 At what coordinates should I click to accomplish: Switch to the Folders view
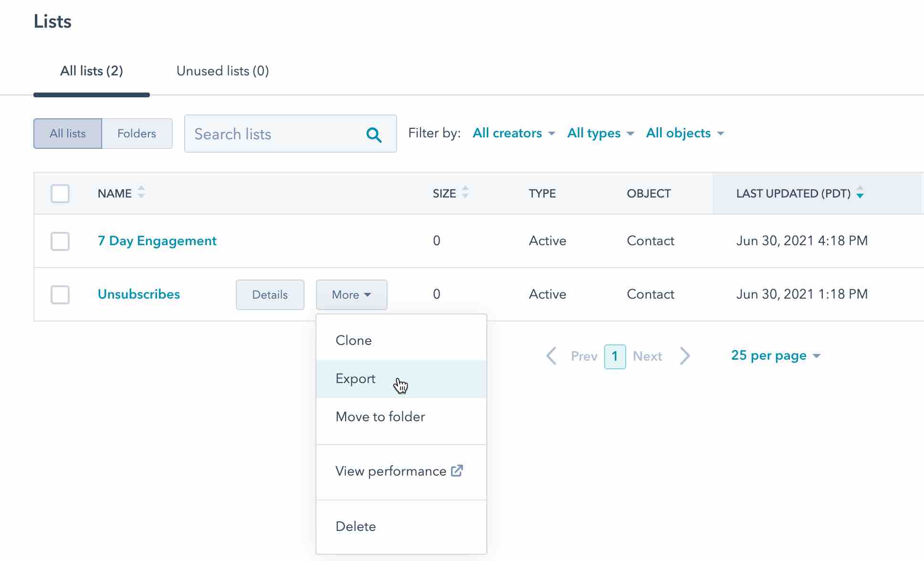click(136, 133)
